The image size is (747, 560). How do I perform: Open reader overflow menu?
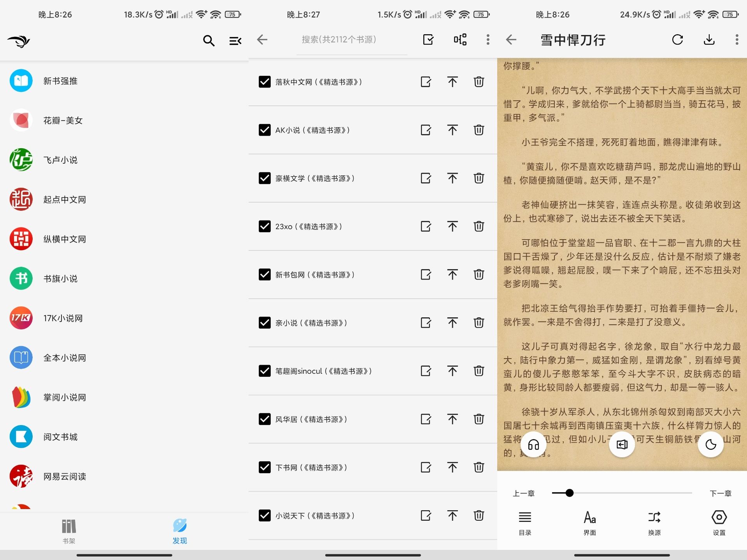pyautogui.click(x=736, y=40)
